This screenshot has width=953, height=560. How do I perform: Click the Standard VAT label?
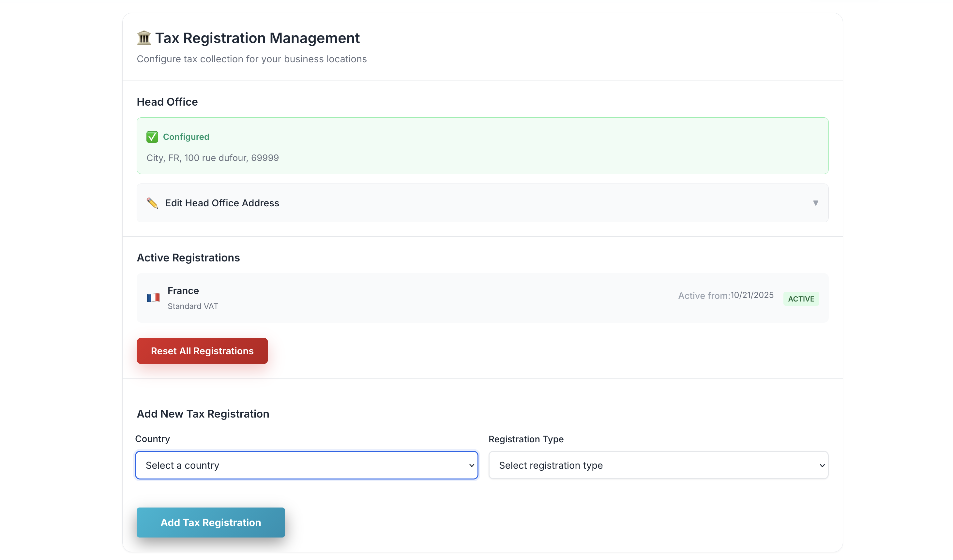pyautogui.click(x=193, y=306)
